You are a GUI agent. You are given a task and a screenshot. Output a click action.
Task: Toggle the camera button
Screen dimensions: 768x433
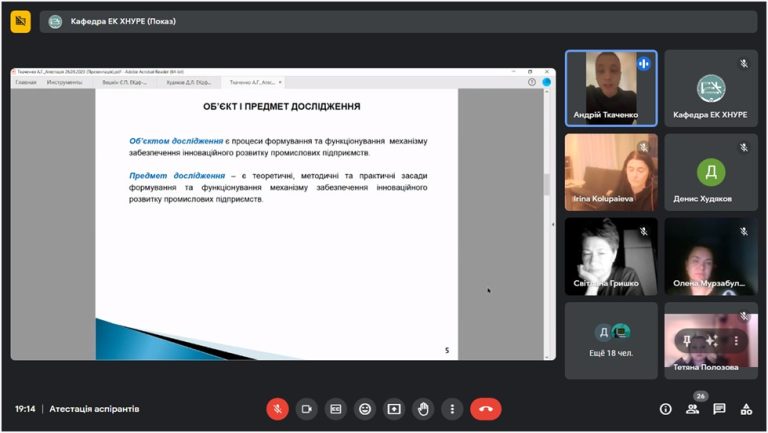click(307, 409)
